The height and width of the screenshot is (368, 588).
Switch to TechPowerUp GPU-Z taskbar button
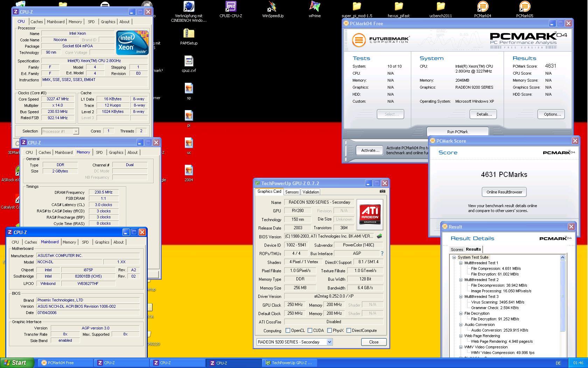pos(290,363)
